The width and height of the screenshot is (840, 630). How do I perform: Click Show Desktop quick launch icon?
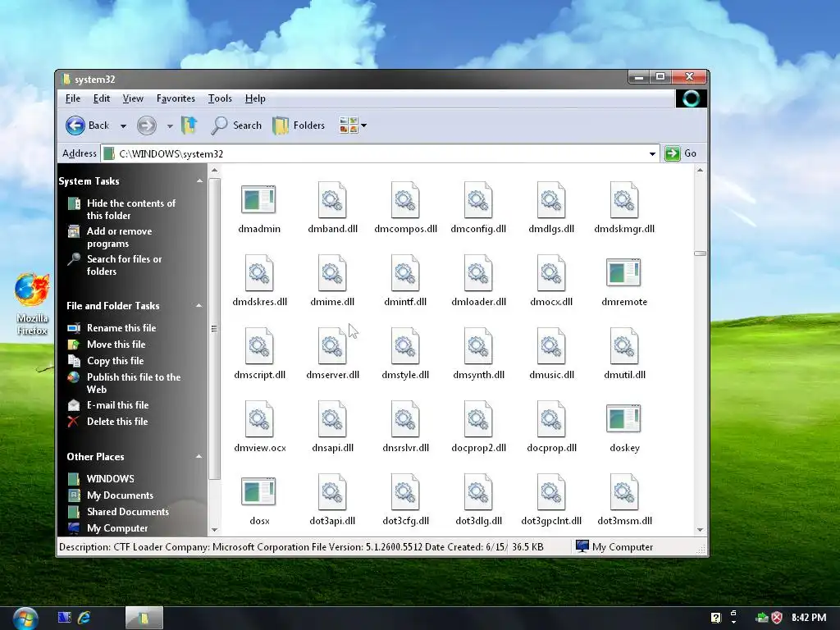click(64, 618)
